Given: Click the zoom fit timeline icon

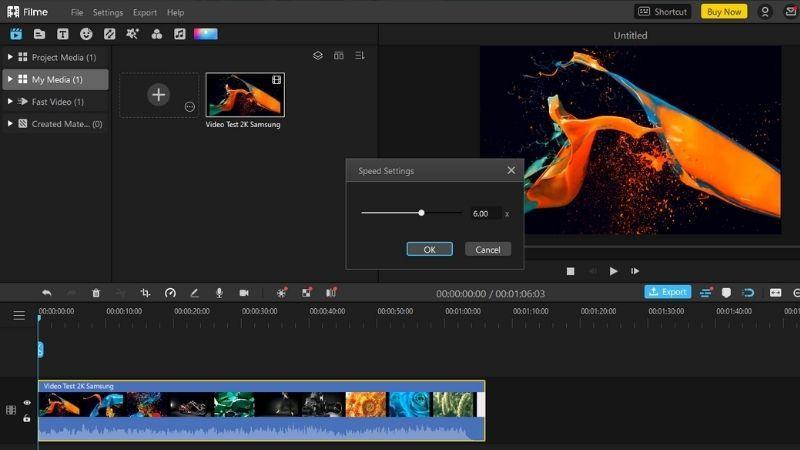Looking at the screenshot, I should 776,293.
